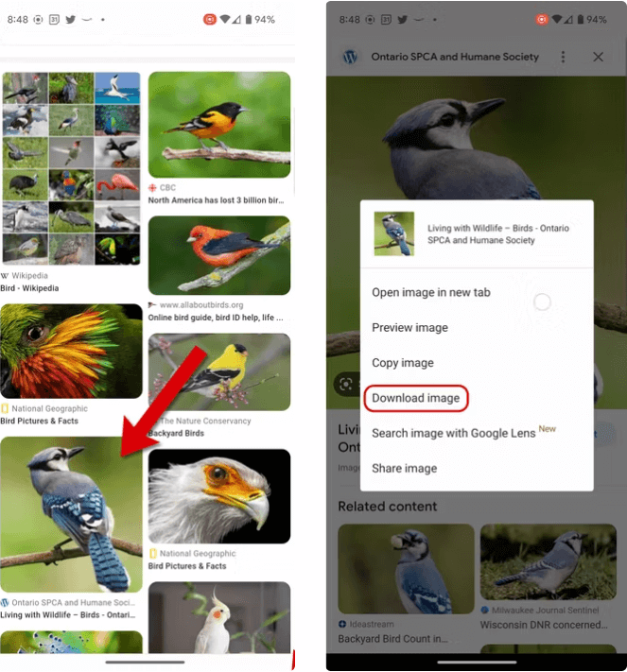Open Milwaukee Journal Sentinel related image

(x=549, y=561)
